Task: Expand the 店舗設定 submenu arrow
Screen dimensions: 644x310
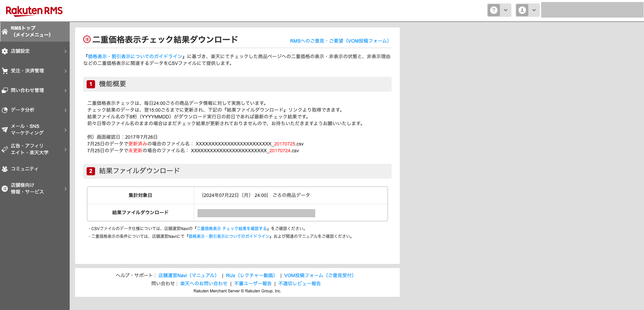Action: pyautogui.click(x=66, y=51)
